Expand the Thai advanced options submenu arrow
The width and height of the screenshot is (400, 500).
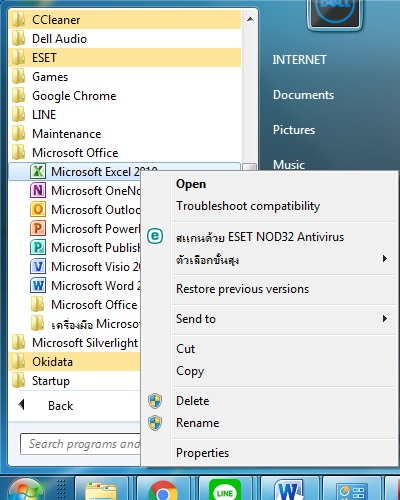point(385,259)
